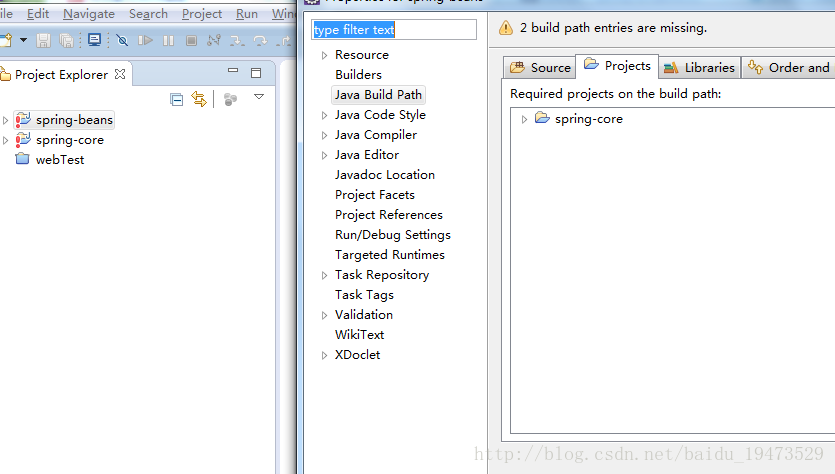Viewport: 835px width, 474px height.
Task: Click Collapse All in Project Explorer
Action: coord(176,99)
